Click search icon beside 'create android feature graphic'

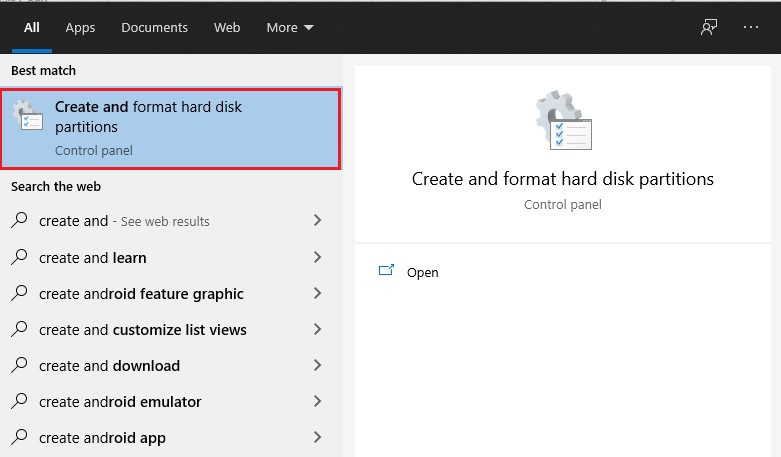(19, 293)
